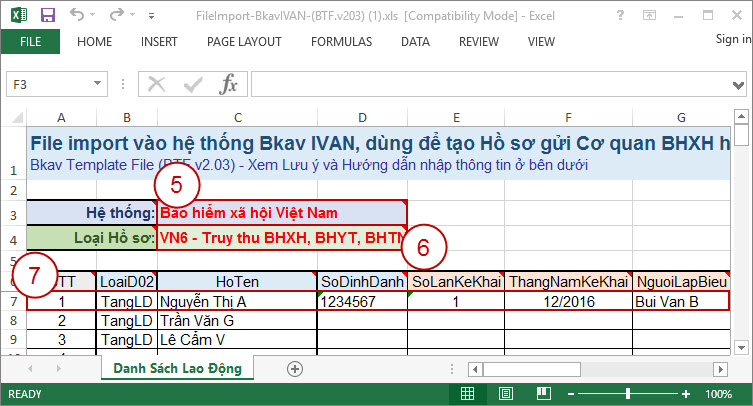Click the horizontal scrollbar right arrow
The height and width of the screenshot is (406, 753).
(x=720, y=369)
